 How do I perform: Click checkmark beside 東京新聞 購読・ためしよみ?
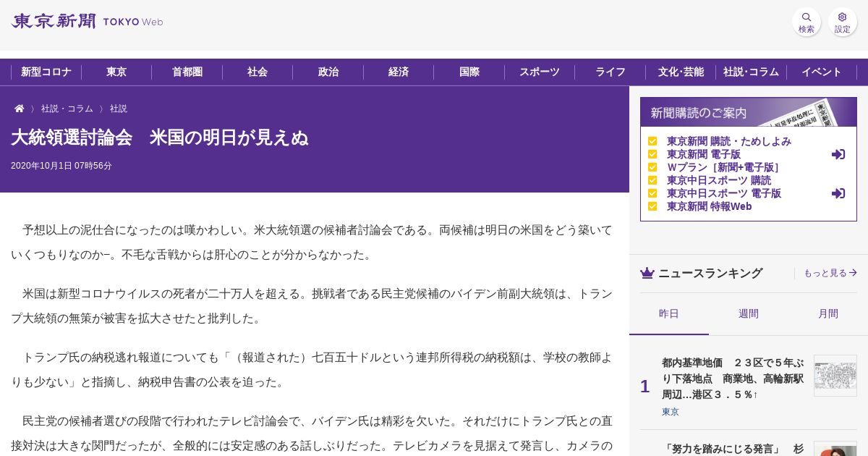(x=652, y=141)
